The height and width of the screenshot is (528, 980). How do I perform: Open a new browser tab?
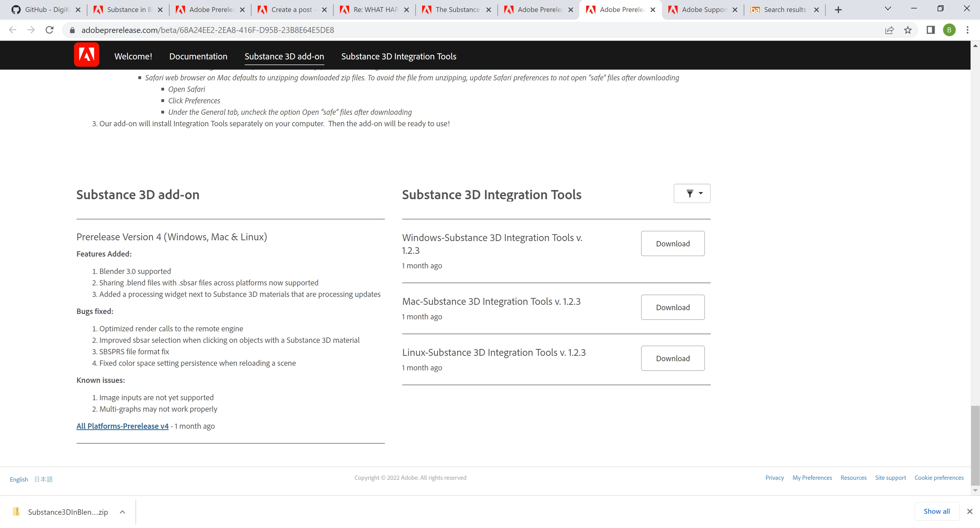click(838, 10)
